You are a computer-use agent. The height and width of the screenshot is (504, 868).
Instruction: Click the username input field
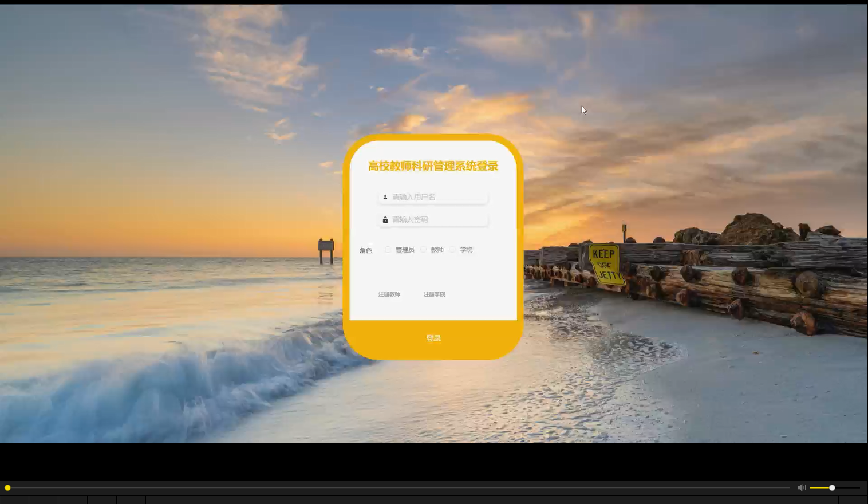pos(433,197)
